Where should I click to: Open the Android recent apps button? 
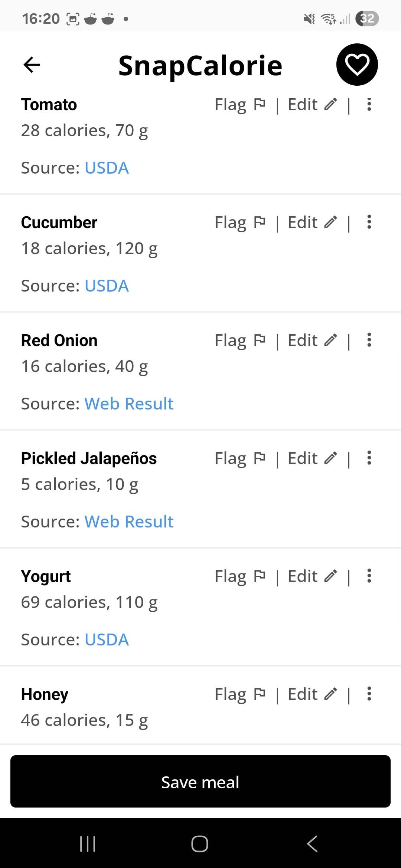point(88,844)
